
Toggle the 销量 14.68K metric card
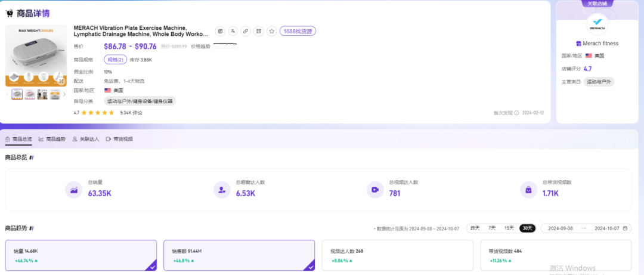(81, 255)
